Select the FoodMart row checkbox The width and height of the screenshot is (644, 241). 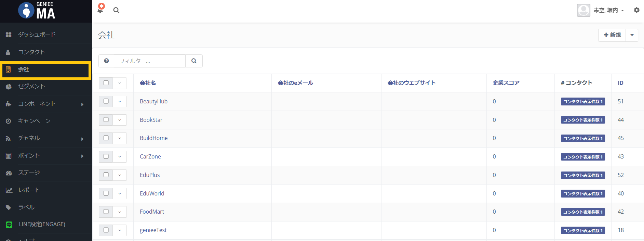pyautogui.click(x=106, y=212)
